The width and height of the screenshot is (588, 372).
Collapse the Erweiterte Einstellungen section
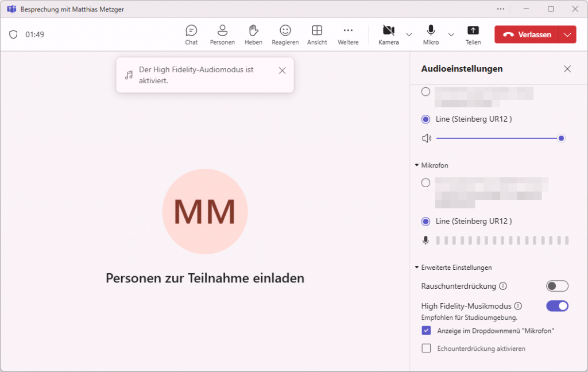click(417, 268)
